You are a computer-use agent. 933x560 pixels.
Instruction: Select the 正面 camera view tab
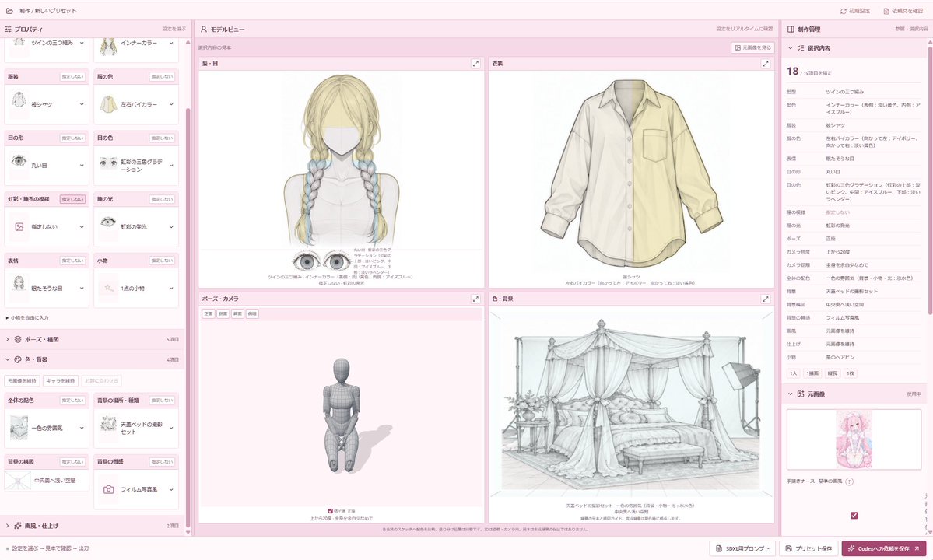coord(209,314)
